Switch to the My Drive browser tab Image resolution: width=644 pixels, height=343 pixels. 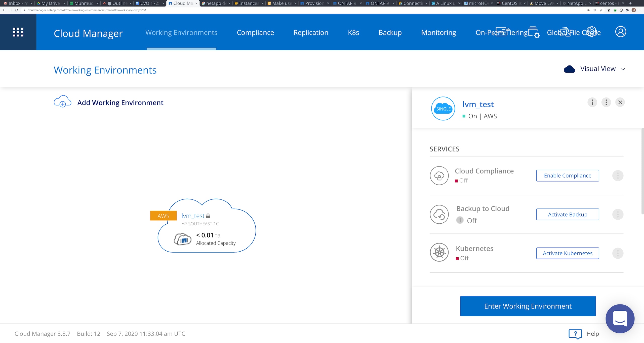pos(50,3)
